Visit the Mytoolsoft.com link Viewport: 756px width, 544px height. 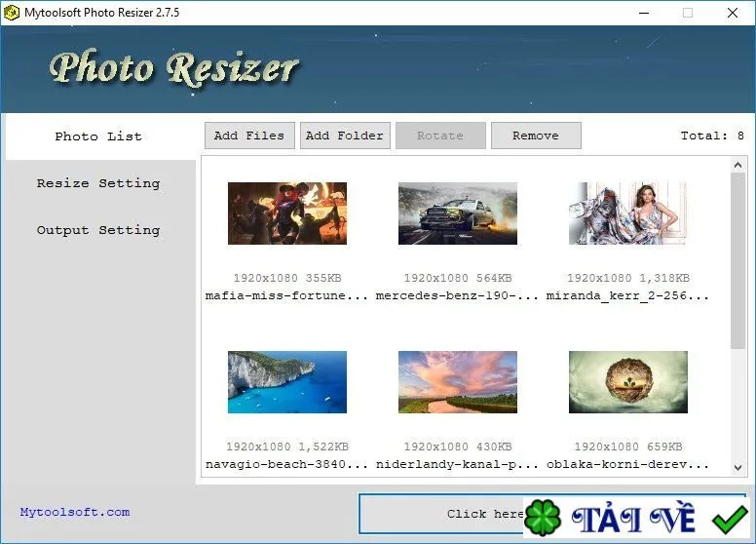75,512
